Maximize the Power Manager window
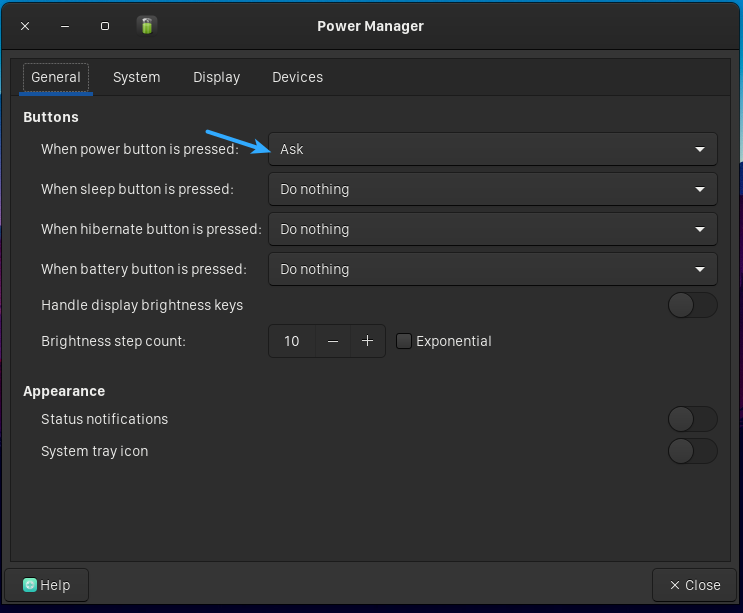743x613 pixels. pyautogui.click(x=105, y=26)
